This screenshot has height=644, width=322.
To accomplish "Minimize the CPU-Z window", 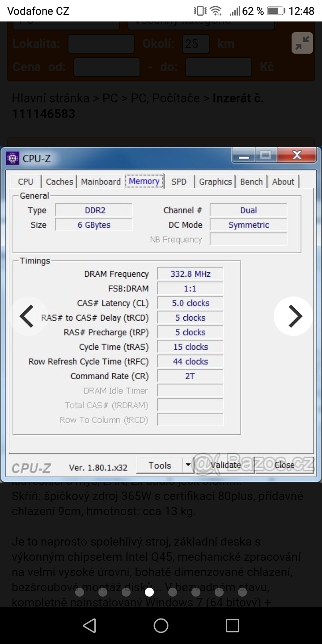I will tap(244, 156).
